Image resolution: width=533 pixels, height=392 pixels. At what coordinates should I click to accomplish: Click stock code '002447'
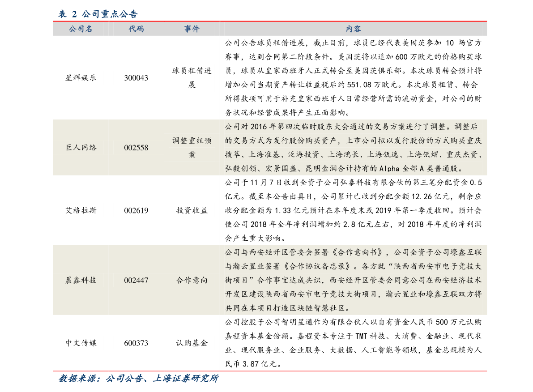136,280
